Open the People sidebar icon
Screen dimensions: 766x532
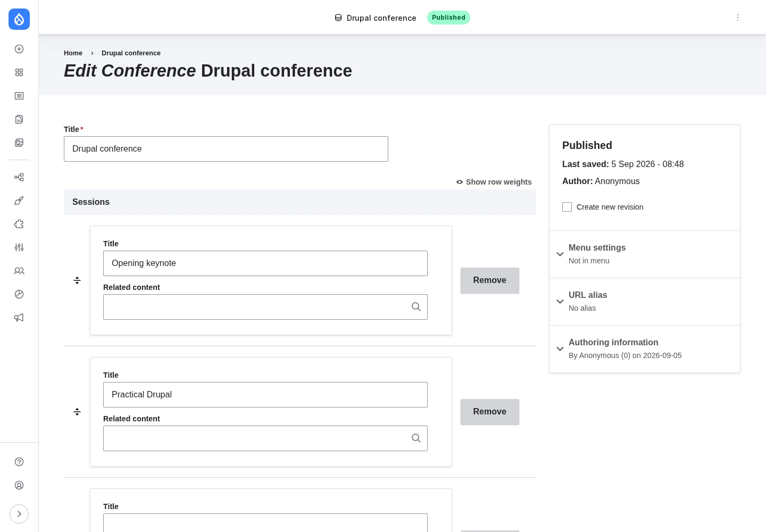coord(19,271)
